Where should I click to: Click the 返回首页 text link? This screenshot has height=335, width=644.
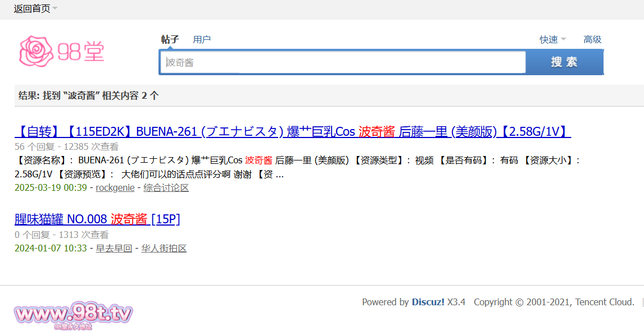point(31,8)
